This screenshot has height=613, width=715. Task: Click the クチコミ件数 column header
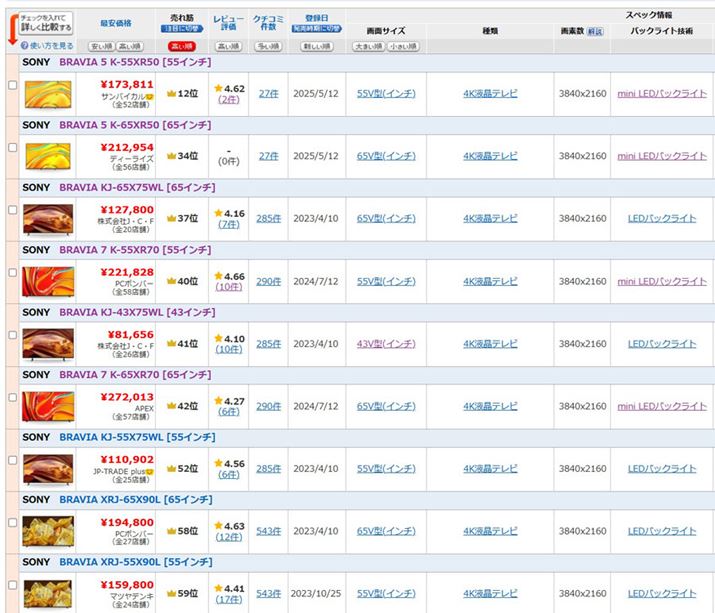point(268,24)
